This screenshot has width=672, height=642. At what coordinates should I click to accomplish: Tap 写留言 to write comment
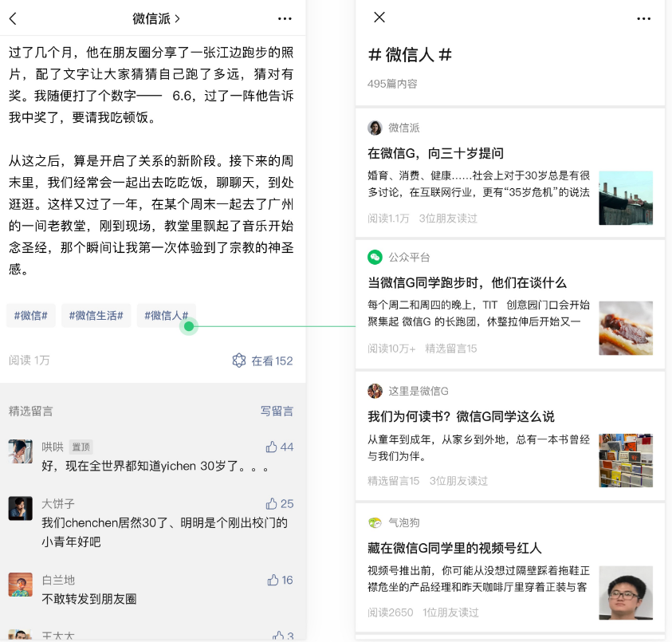click(277, 411)
